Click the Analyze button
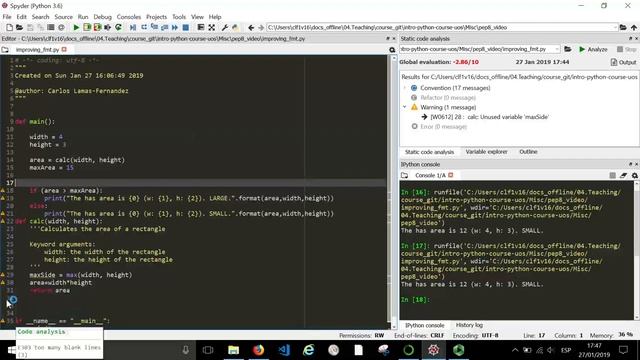 pos(593,49)
